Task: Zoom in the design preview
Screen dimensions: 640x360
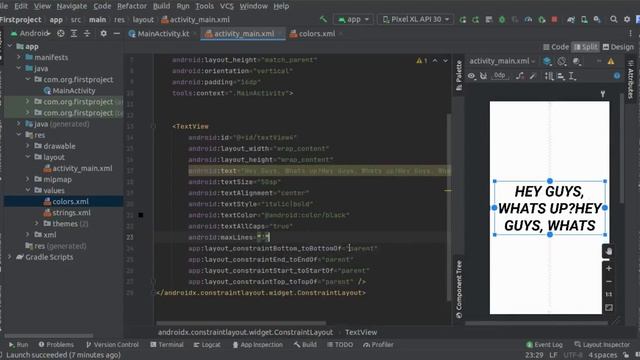Action: (x=609, y=268)
